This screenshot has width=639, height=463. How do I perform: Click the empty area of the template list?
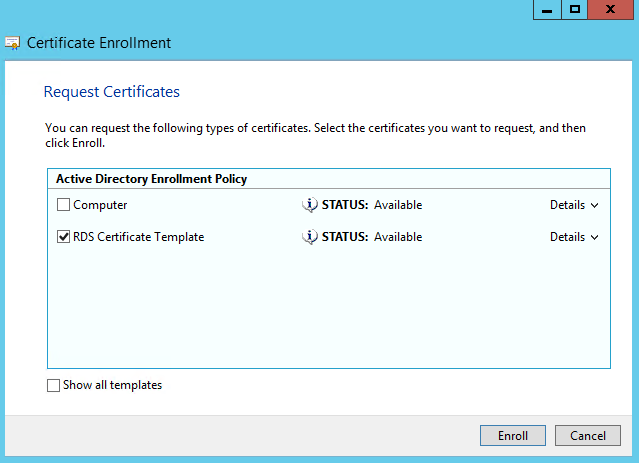coord(328,310)
